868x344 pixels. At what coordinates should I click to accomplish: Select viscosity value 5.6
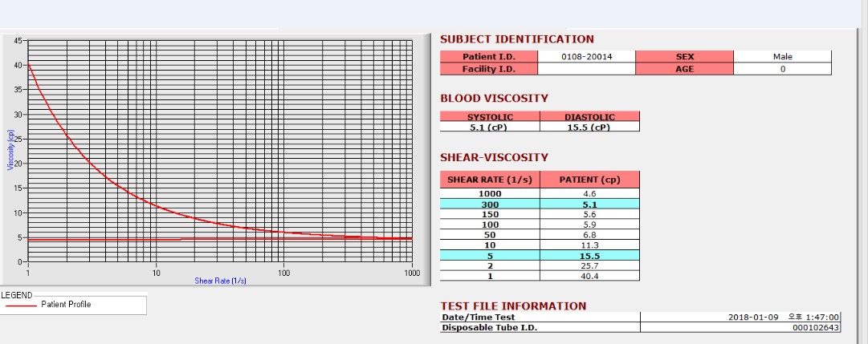coord(589,215)
